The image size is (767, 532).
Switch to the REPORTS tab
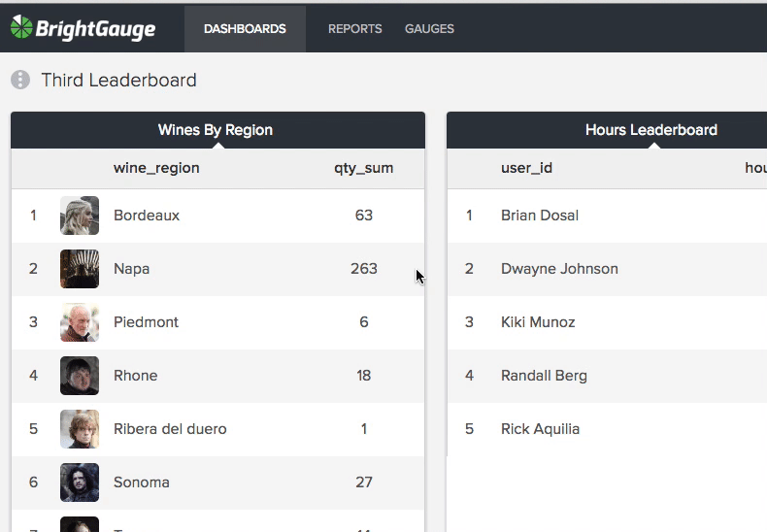click(355, 29)
